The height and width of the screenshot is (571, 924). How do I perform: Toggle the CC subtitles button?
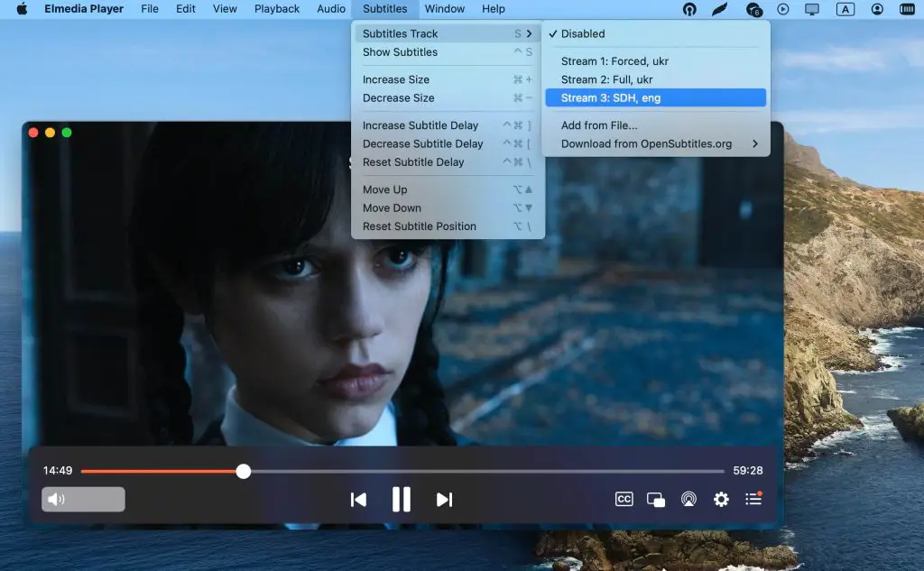click(x=624, y=499)
